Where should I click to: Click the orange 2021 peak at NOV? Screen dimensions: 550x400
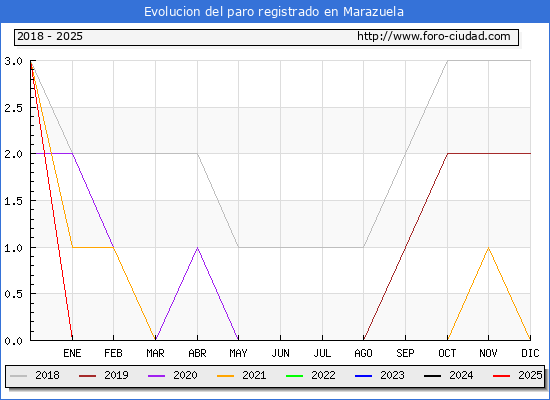(489, 248)
